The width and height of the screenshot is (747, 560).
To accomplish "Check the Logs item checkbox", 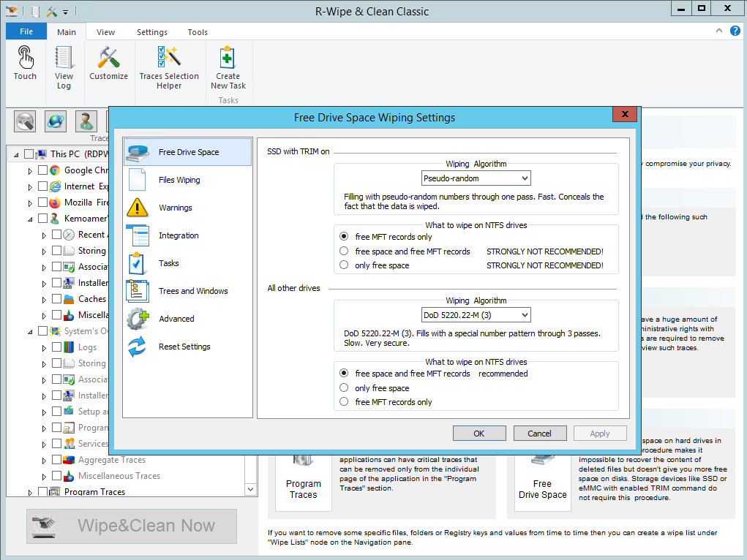I will [56, 347].
